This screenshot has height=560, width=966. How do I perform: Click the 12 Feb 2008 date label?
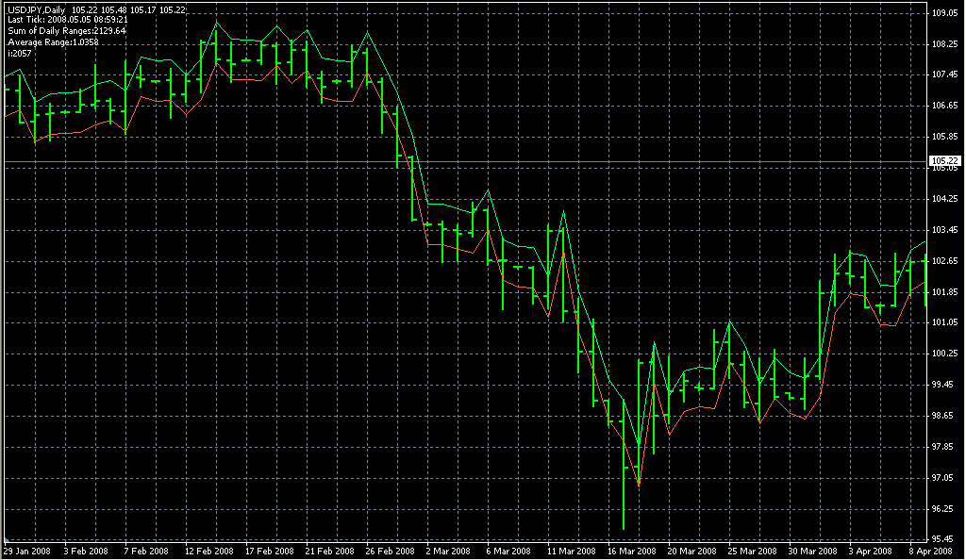pyautogui.click(x=209, y=552)
